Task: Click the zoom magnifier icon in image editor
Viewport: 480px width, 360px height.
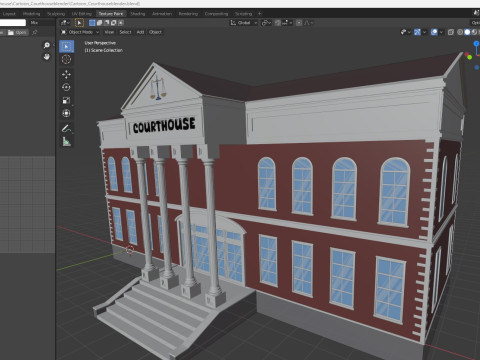Action: pos(47,45)
